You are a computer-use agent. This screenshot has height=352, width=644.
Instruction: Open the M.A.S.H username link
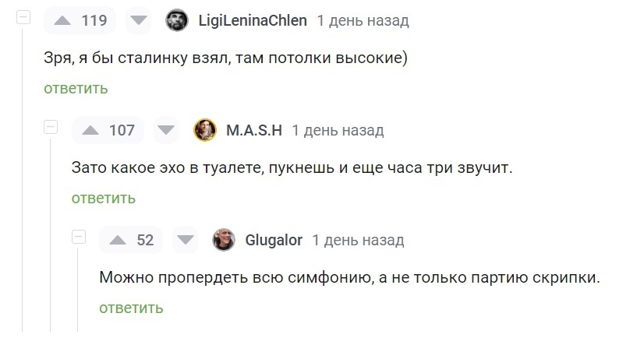pos(254,130)
